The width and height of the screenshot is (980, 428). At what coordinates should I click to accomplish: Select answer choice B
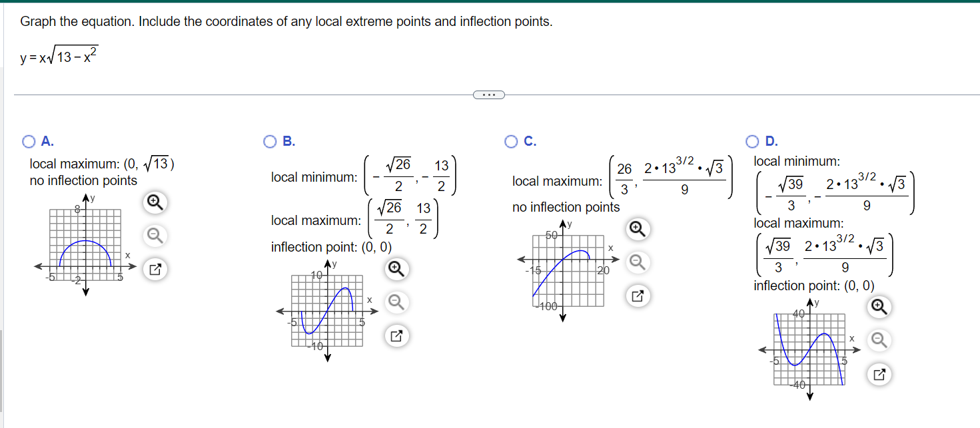(x=269, y=141)
